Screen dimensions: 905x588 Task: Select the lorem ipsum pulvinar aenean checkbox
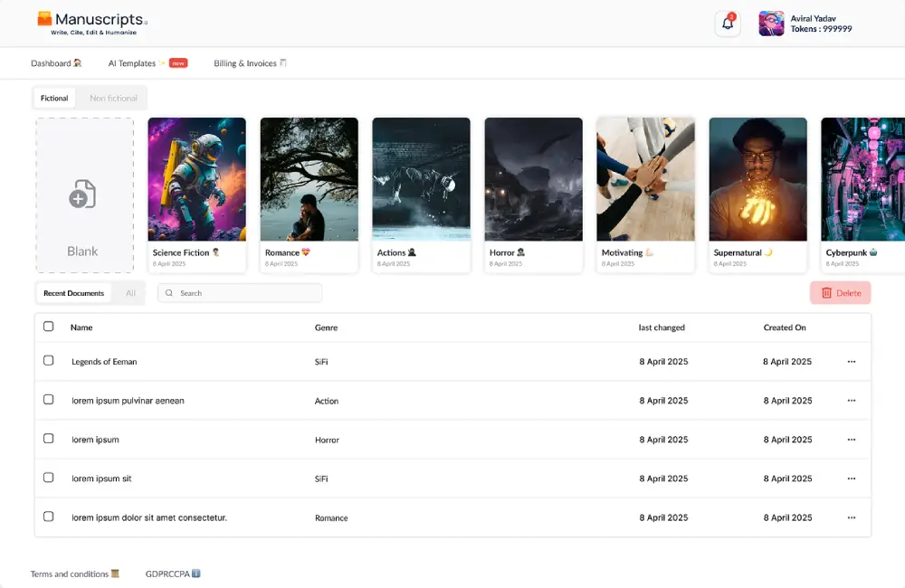coord(49,399)
